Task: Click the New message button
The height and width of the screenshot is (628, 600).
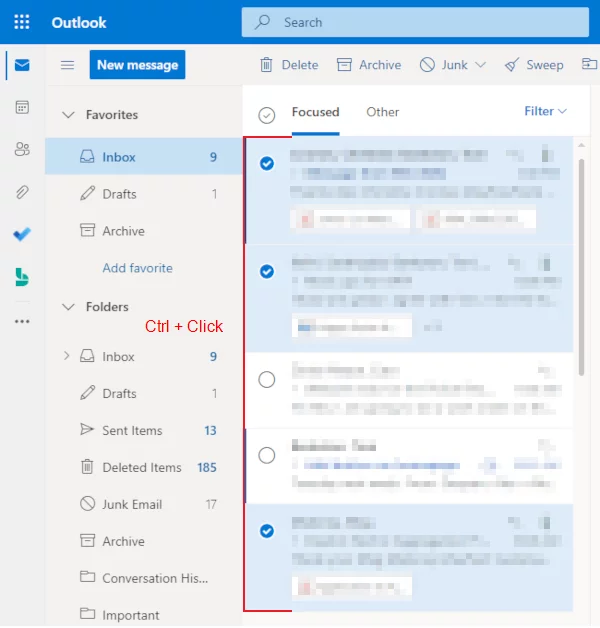Action: (x=137, y=64)
